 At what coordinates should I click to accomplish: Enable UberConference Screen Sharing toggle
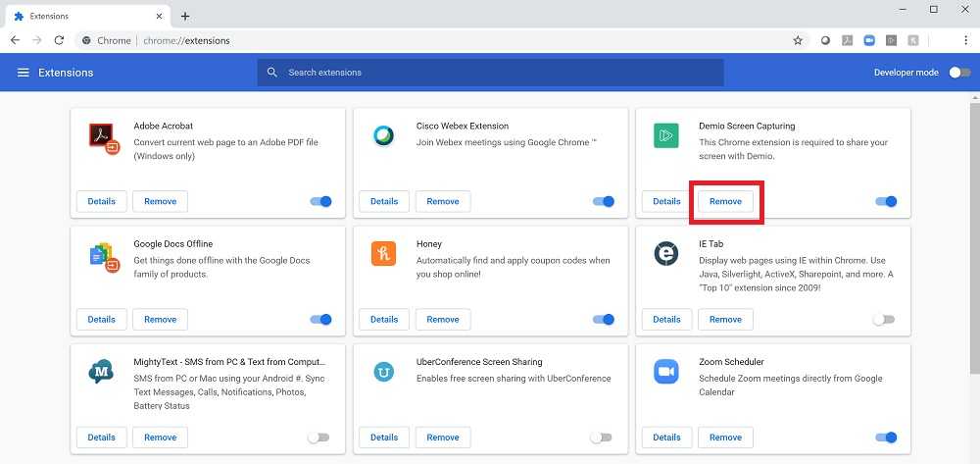(x=601, y=438)
